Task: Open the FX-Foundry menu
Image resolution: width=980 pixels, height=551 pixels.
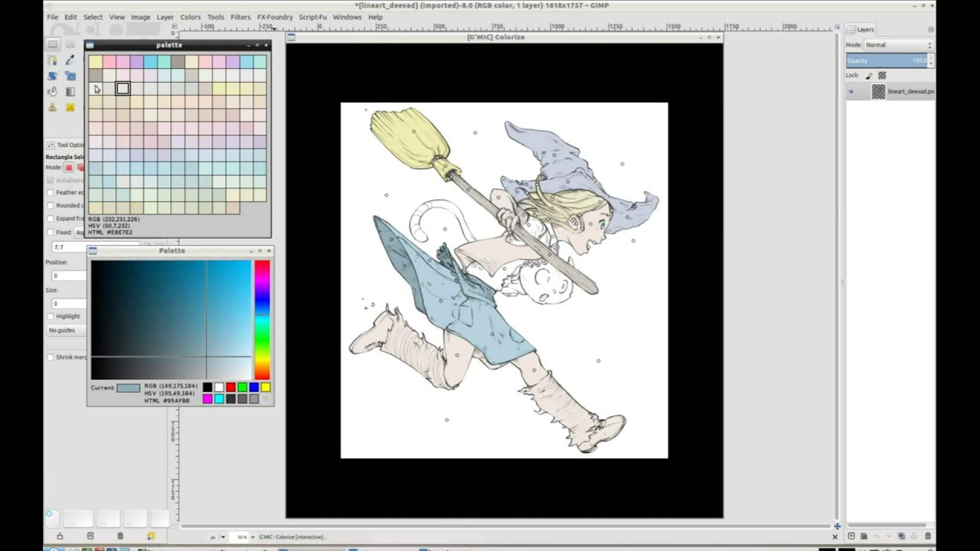Action: [x=274, y=17]
